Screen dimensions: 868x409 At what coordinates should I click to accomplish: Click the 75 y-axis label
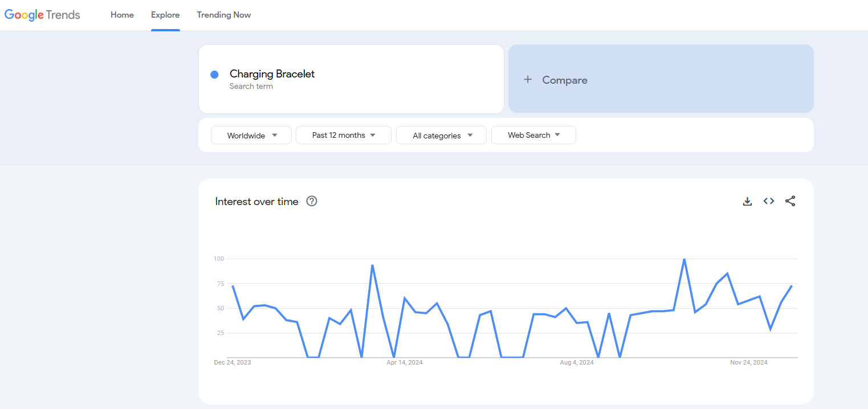[x=221, y=284]
